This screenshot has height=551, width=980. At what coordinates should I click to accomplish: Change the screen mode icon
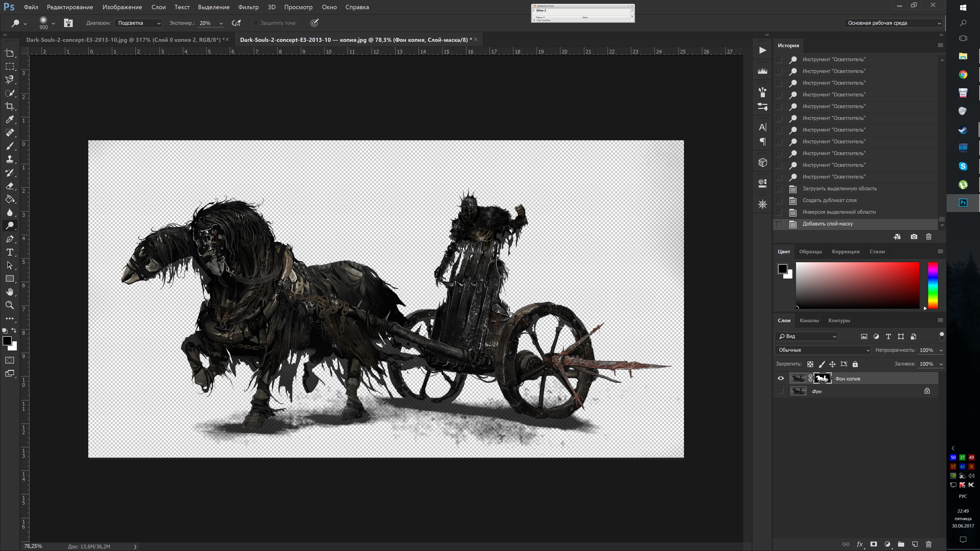coord(10,373)
